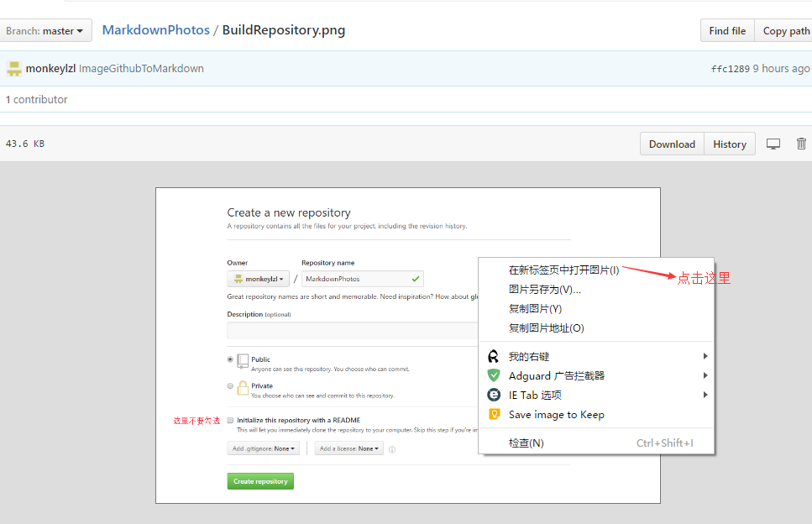The image size is (812, 524).
Task: Click the desktop monitor icon
Action: 773,144
